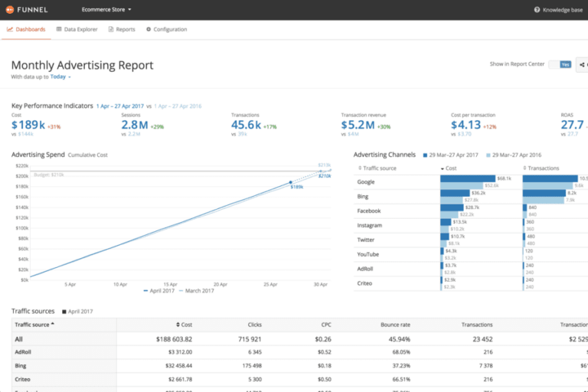
Task: Click the Reports document icon
Action: click(x=111, y=30)
